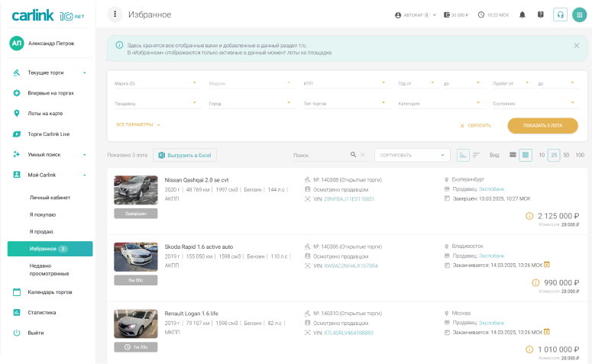Open the green apps grid menu
592x364 pixels.
tap(579, 14)
